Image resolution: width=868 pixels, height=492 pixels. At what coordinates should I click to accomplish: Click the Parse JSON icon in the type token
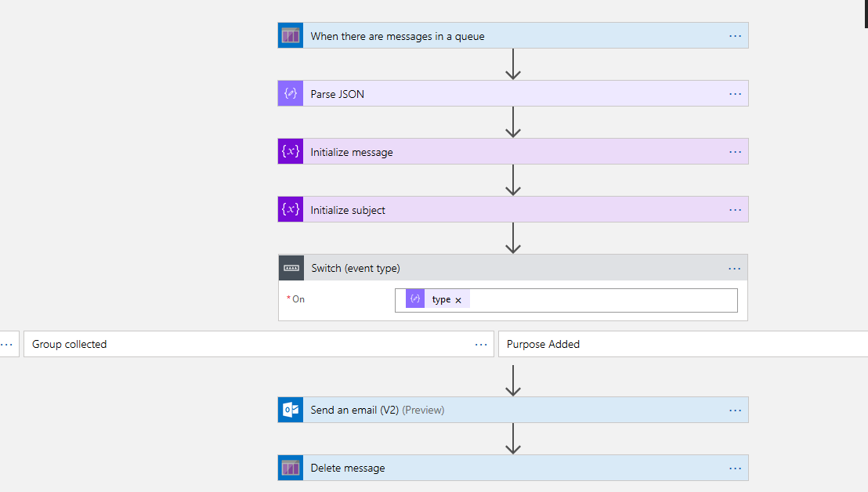point(415,298)
